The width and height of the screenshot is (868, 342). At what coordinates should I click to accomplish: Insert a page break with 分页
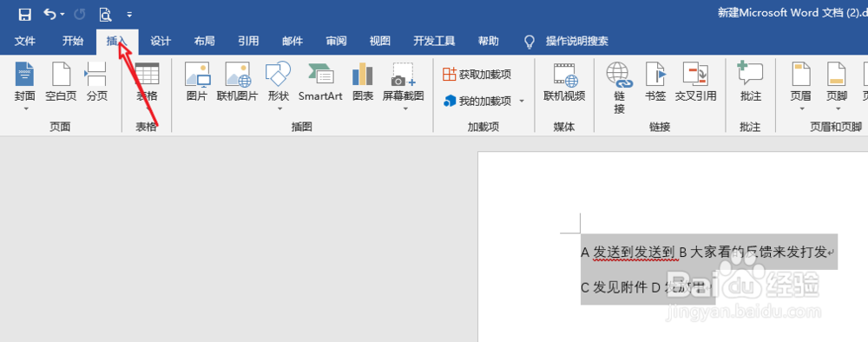(97, 82)
